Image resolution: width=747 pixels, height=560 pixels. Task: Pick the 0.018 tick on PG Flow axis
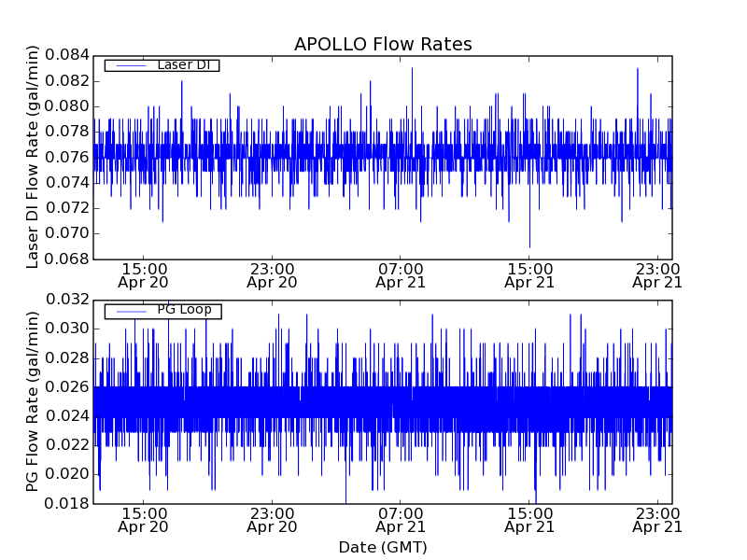point(67,504)
